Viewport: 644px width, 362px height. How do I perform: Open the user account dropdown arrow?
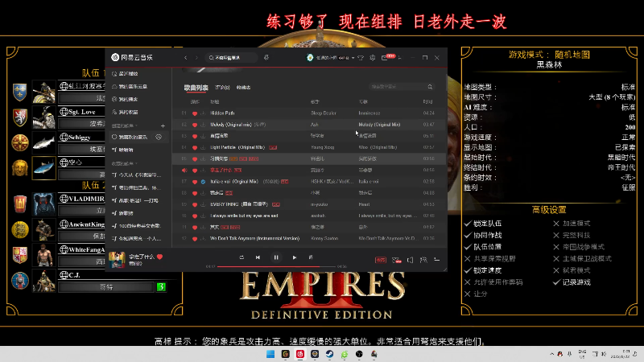point(353,58)
